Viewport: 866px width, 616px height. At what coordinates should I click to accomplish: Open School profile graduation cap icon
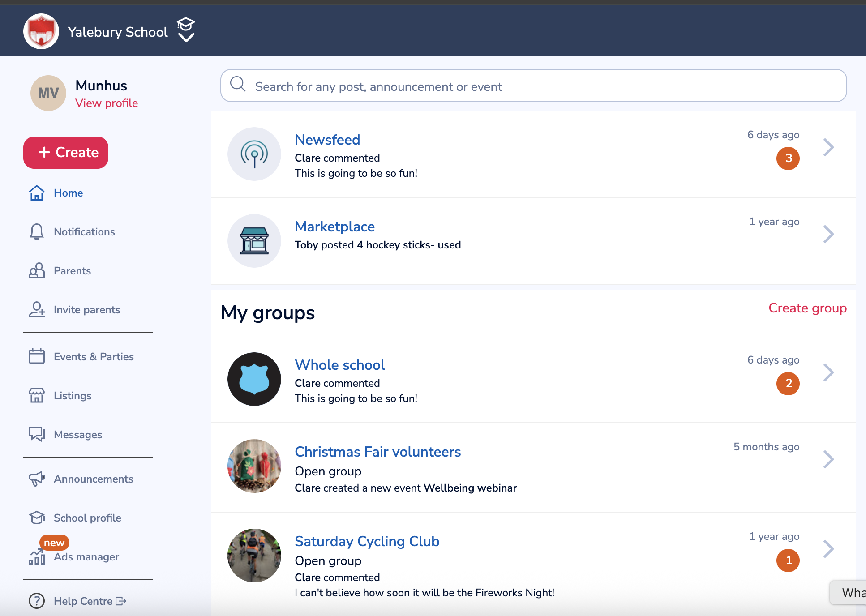coord(37,518)
